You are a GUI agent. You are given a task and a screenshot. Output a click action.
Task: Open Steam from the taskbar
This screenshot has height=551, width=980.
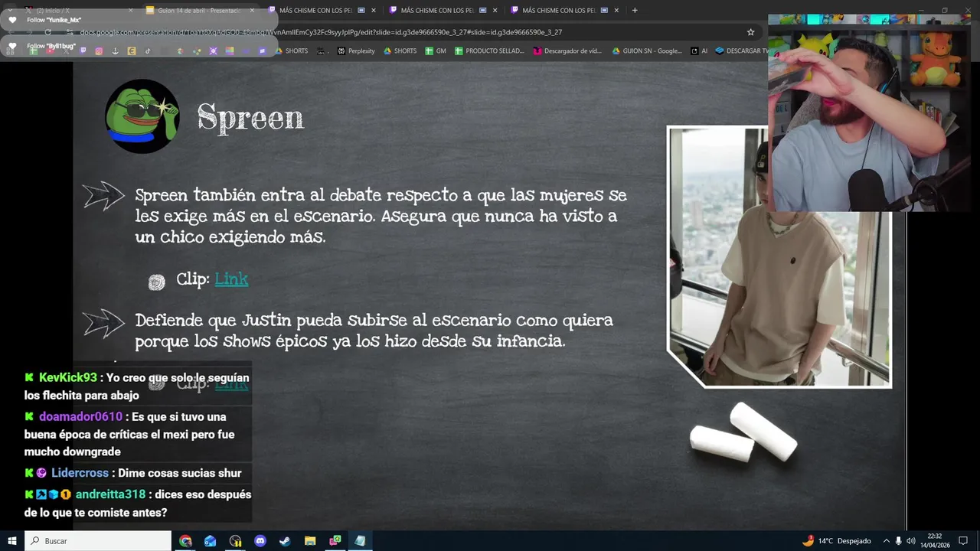pos(285,540)
